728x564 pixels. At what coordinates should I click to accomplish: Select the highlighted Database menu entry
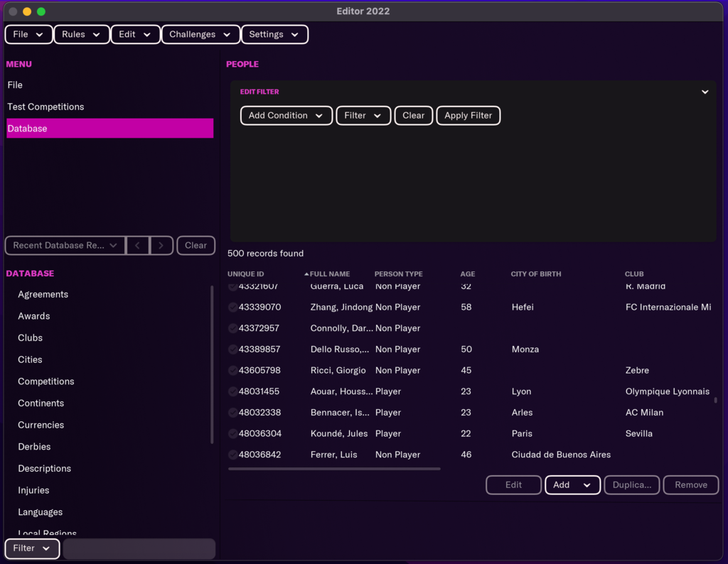110,129
